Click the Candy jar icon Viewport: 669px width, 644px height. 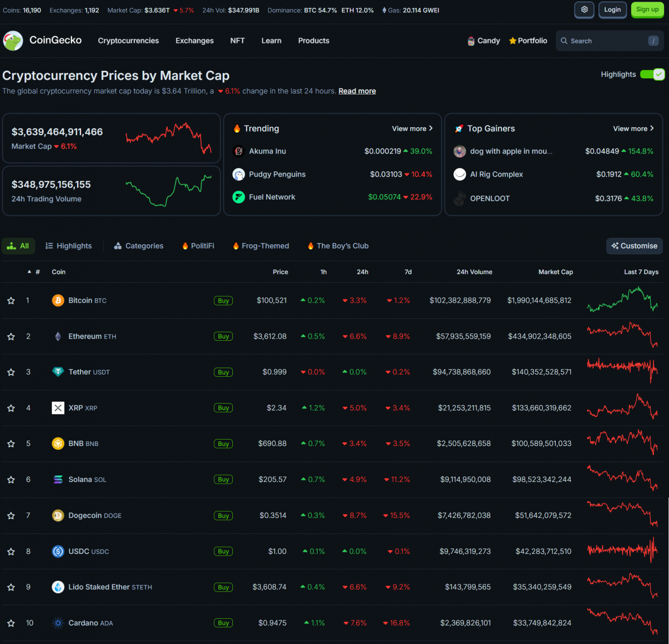pos(471,41)
